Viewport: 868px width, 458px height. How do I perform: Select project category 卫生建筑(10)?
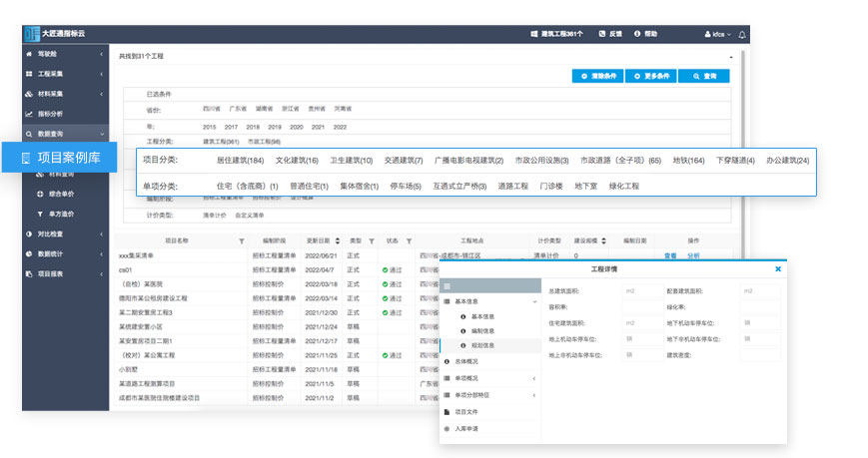coord(352,161)
